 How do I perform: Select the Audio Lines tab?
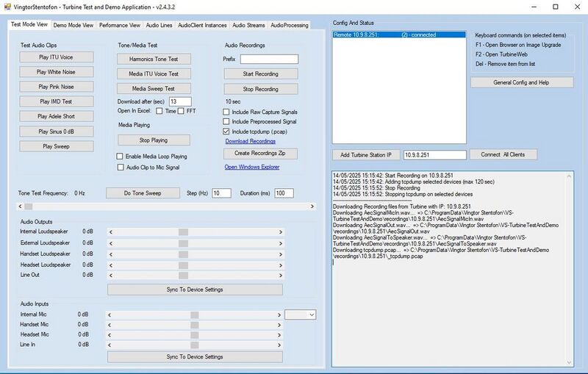pos(159,25)
